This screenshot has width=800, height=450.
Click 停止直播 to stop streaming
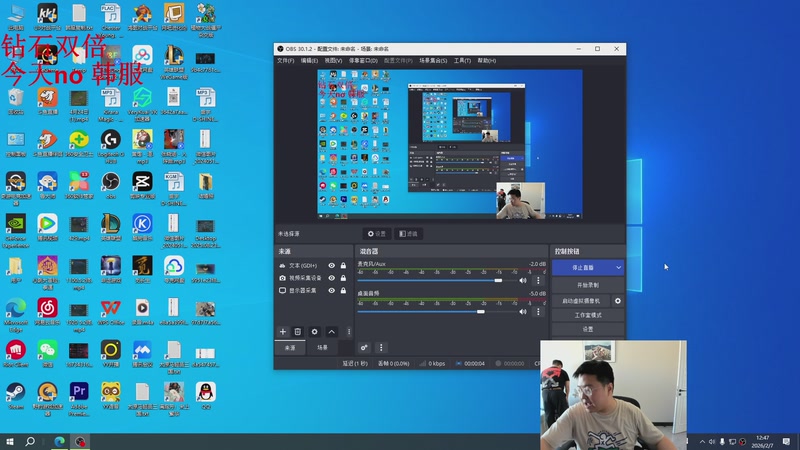coord(583,267)
